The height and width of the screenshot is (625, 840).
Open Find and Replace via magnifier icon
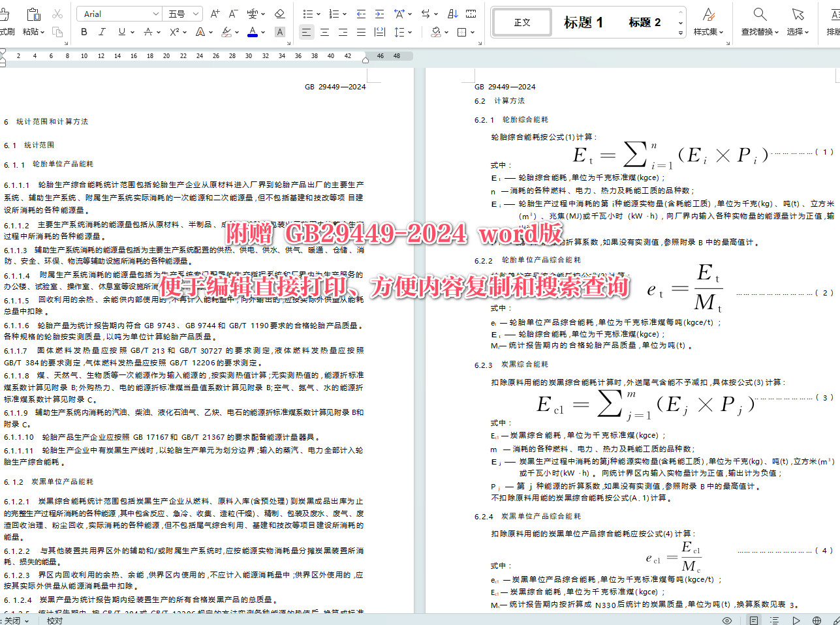point(757,13)
